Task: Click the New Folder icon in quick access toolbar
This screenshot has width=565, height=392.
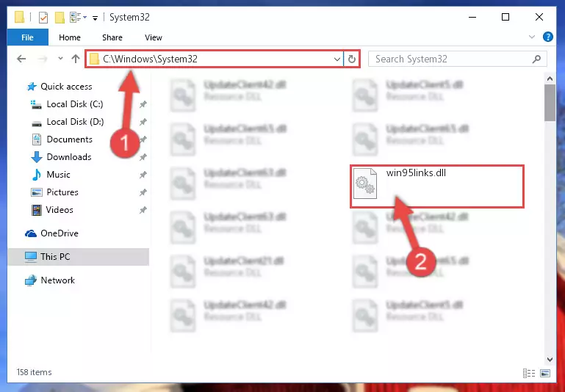Action: 60,17
